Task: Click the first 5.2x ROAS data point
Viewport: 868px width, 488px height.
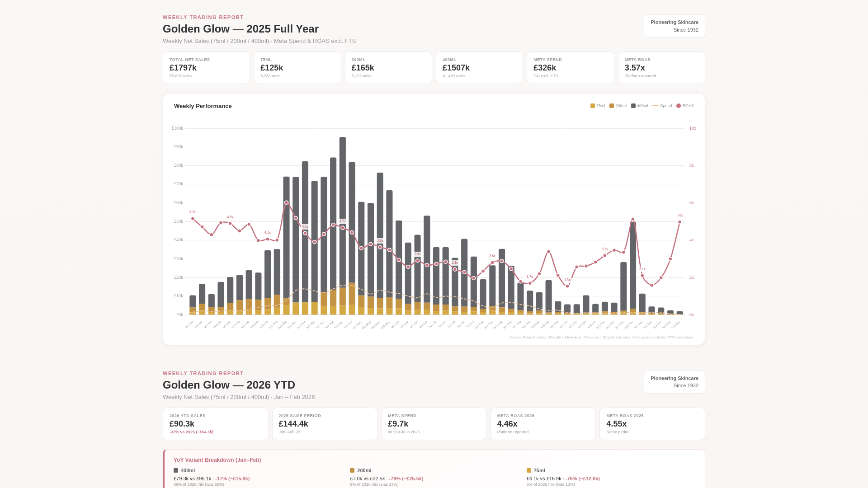Action: pyautogui.click(x=193, y=219)
